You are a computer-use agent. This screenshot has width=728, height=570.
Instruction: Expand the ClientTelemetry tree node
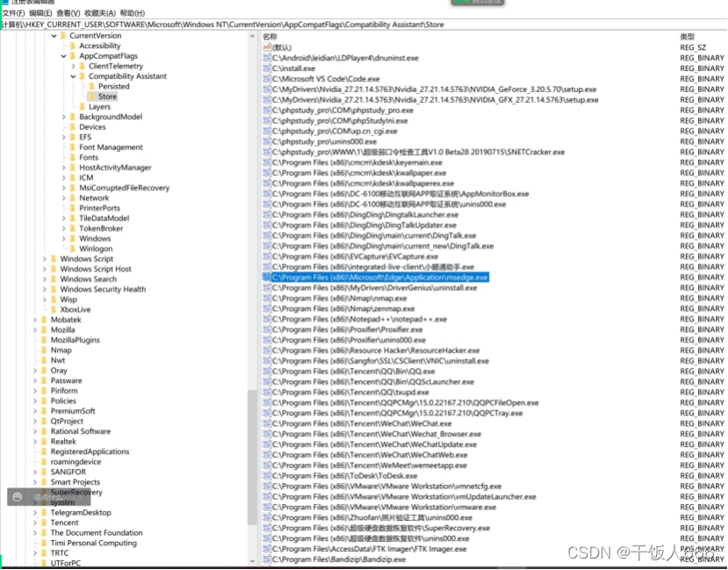(74, 67)
